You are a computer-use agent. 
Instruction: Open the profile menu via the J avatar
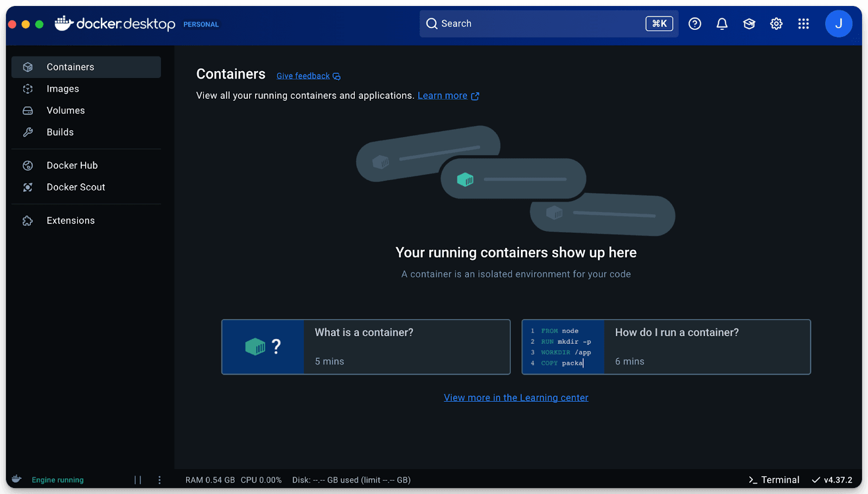838,23
